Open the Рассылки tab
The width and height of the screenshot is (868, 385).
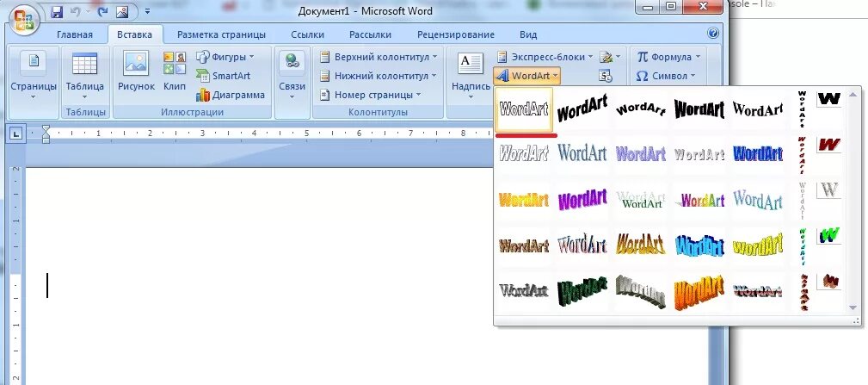(x=370, y=34)
